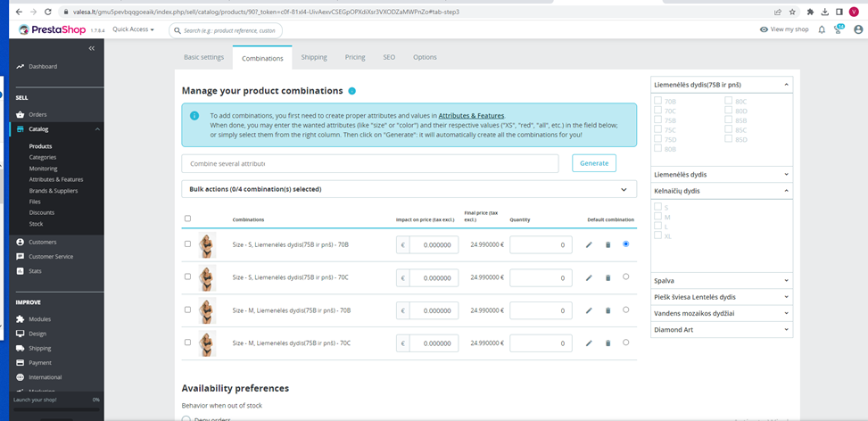Check the 70B attribute checkbox in right panel
Image resolution: width=868 pixels, height=421 pixels.
(x=658, y=102)
